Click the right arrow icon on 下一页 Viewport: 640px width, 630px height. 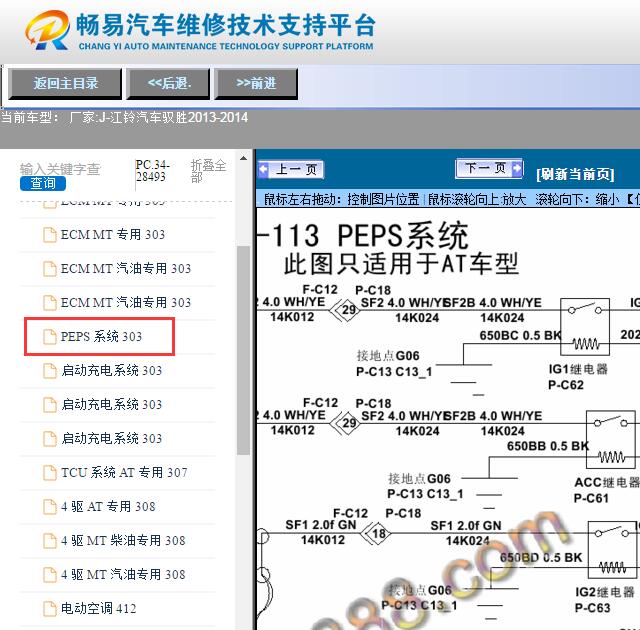517,168
